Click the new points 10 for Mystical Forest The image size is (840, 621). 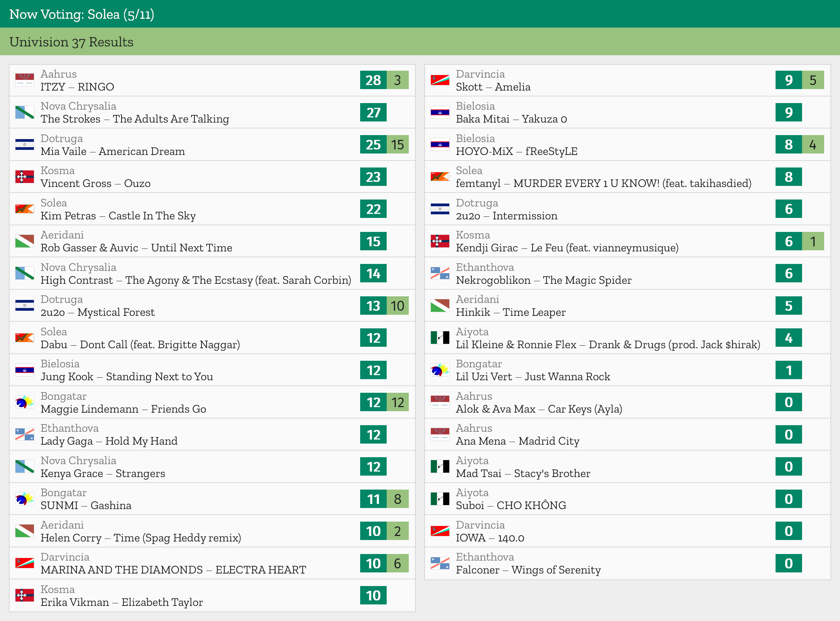[397, 306]
